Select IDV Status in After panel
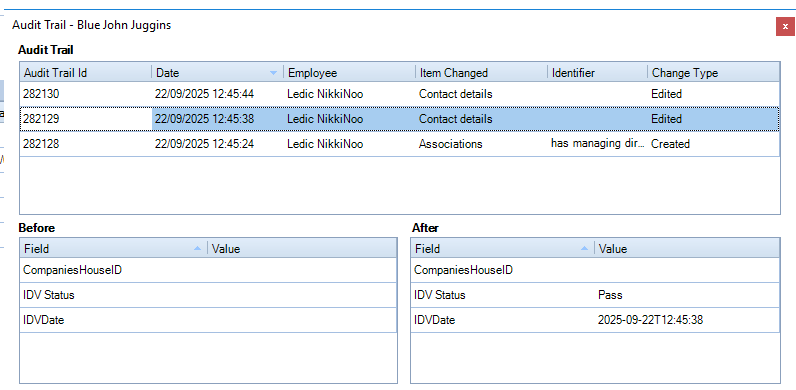The height and width of the screenshot is (390, 796). coord(595,295)
